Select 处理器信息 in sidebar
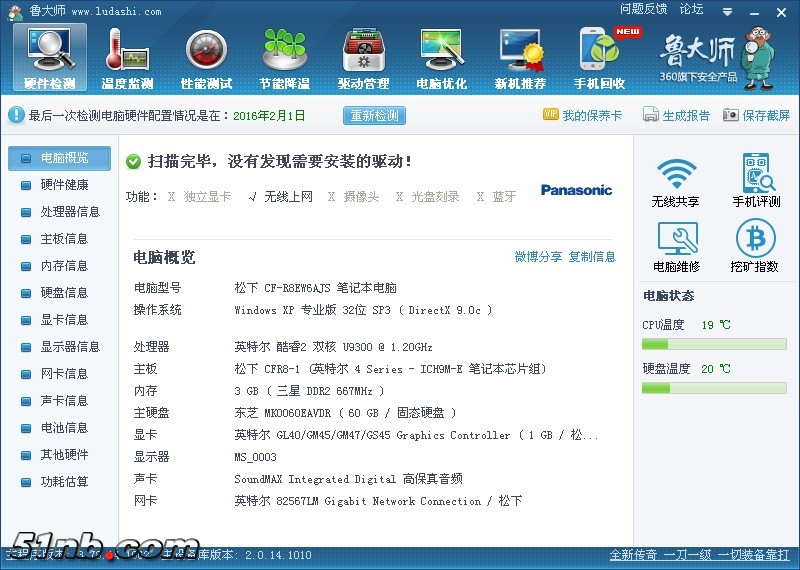 coord(69,212)
